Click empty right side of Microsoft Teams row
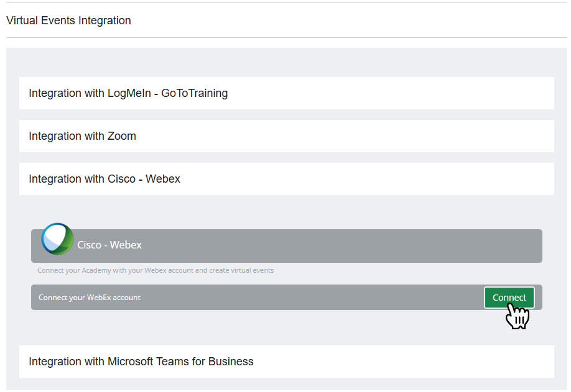Viewport: 571px width, 392px height. [x=435, y=362]
